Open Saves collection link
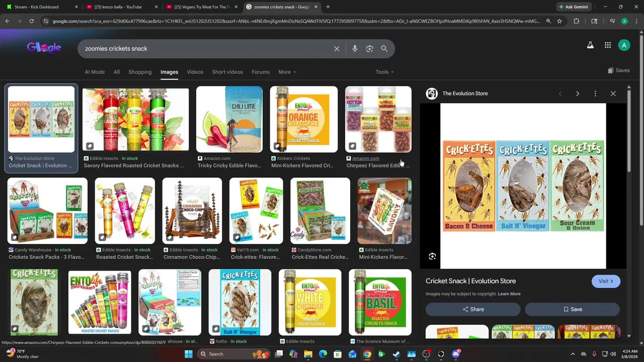 tap(619, 70)
